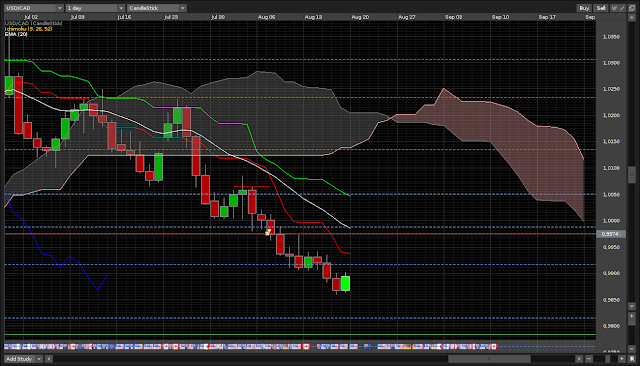
Task: Click the horizontal zoom minus icon
Action: tap(589, 359)
